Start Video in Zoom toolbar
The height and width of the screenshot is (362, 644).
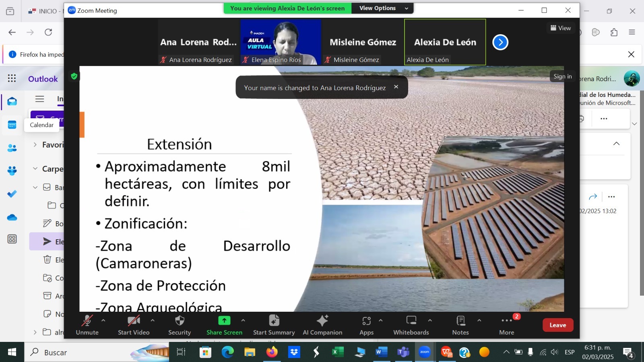(134, 325)
